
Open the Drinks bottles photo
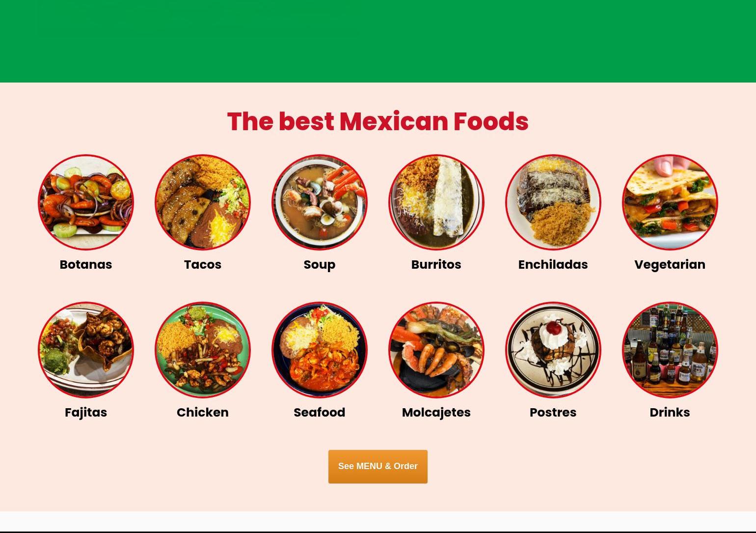(x=670, y=350)
